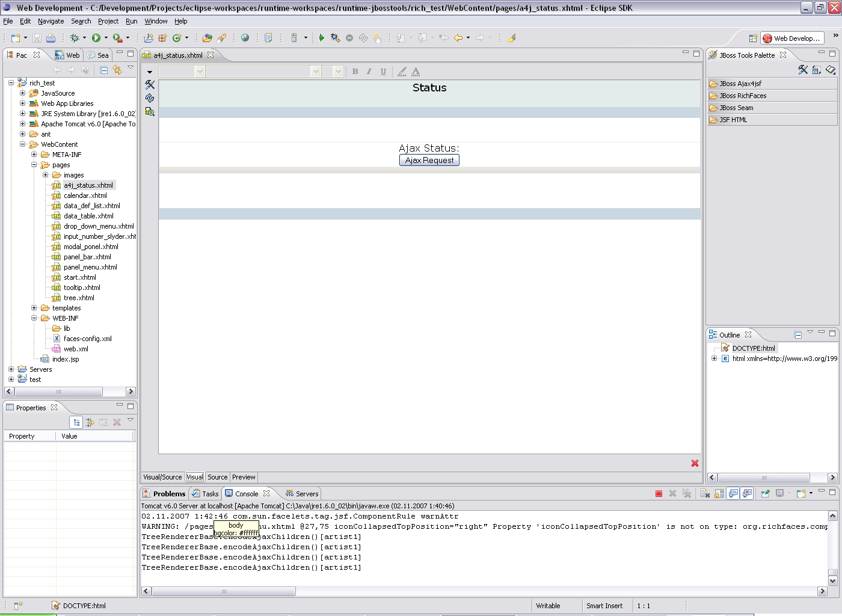The image size is (842, 616).
Task: Toggle Link with Editor in explorer
Action: tap(117, 70)
